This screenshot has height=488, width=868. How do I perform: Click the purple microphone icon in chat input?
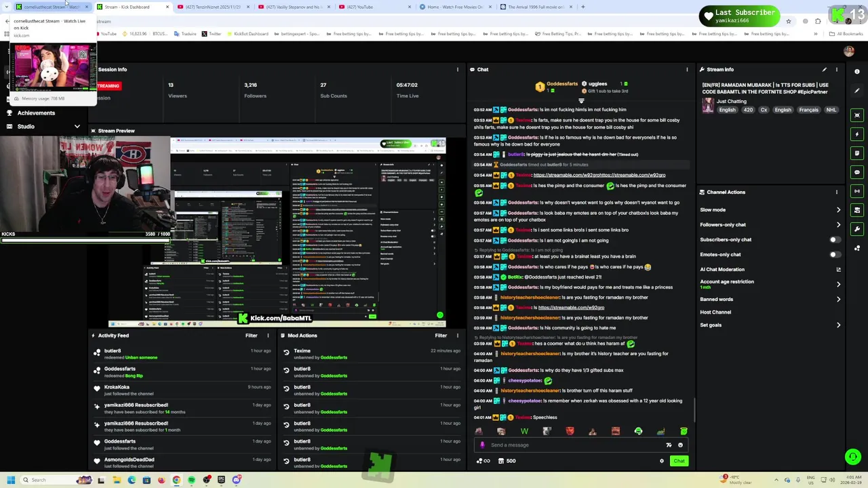482,445
